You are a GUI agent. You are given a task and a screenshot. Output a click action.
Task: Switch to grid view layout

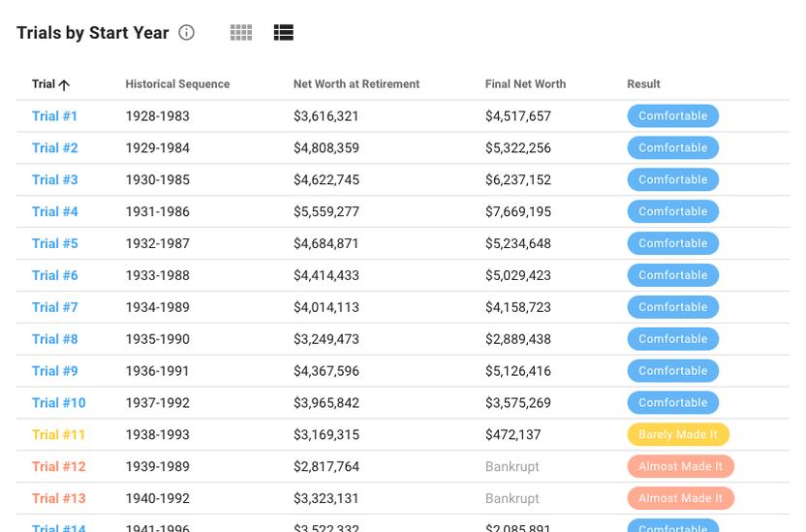coord(241,33)
